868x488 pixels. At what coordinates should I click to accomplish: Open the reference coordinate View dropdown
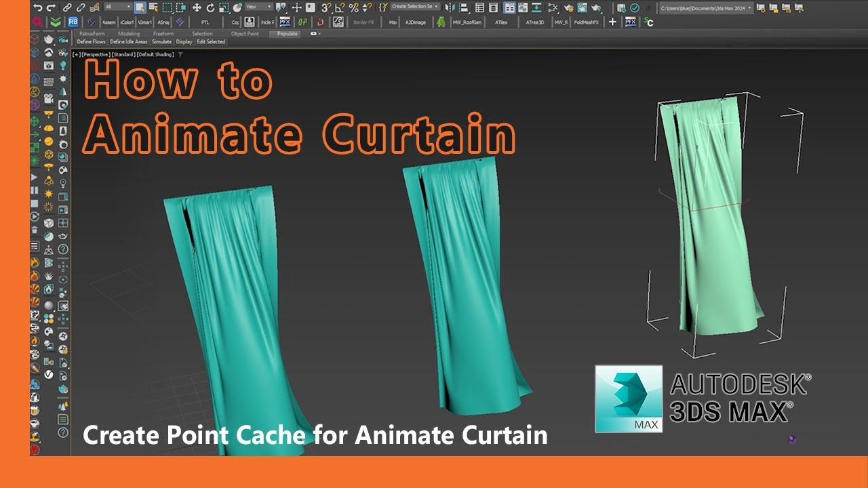(258, 7)
